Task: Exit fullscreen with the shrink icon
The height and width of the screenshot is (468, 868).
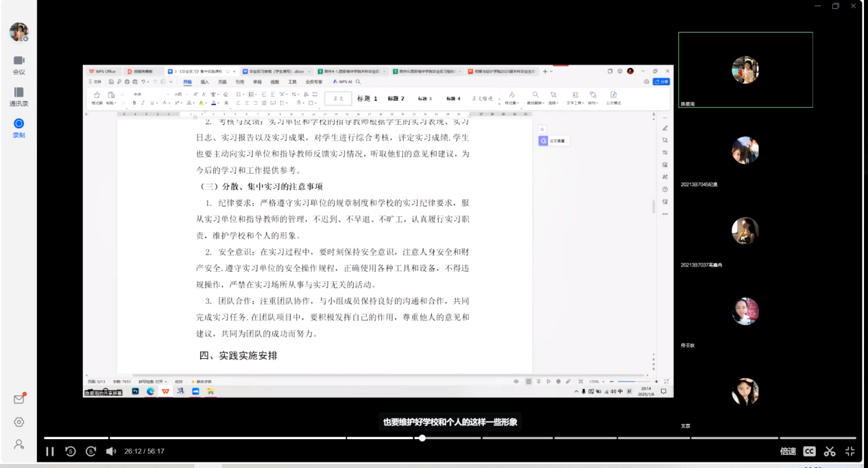Action: (x=850, y=452)
